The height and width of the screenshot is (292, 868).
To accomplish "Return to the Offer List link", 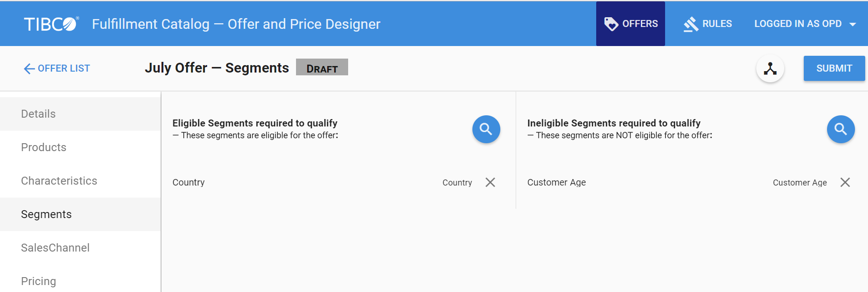I will [64, 68].
